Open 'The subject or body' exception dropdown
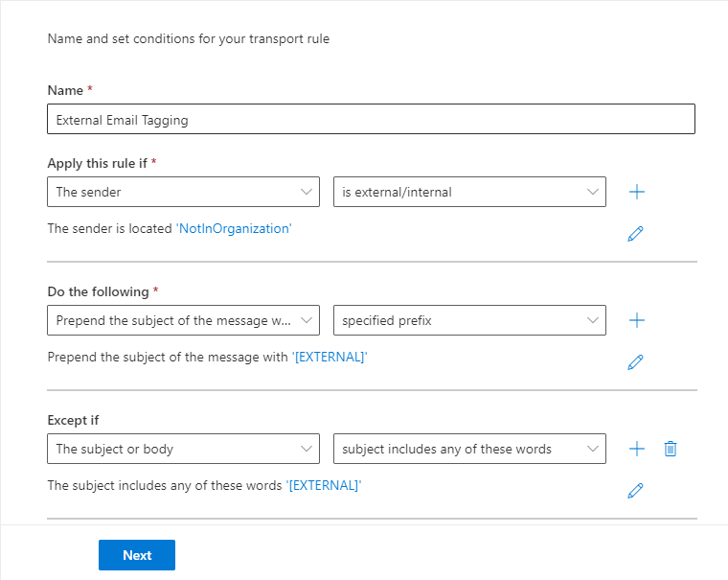 click(183, 449)
